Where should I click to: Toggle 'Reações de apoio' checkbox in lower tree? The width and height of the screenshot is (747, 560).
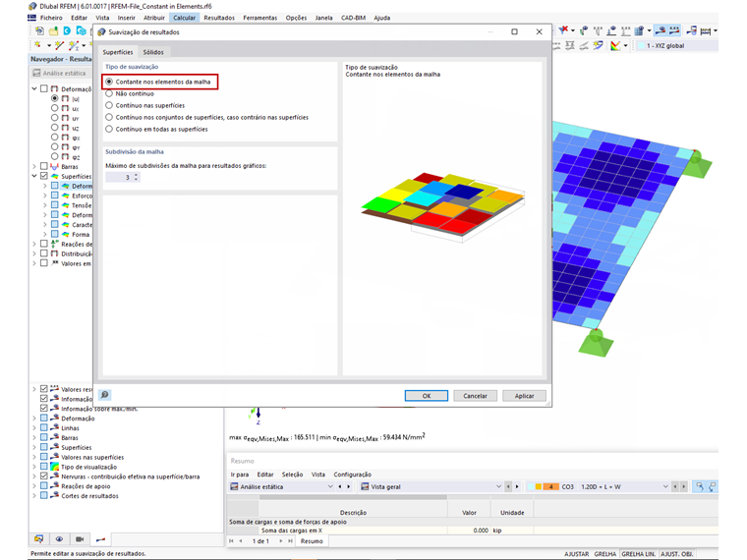(x=44, y=485)
